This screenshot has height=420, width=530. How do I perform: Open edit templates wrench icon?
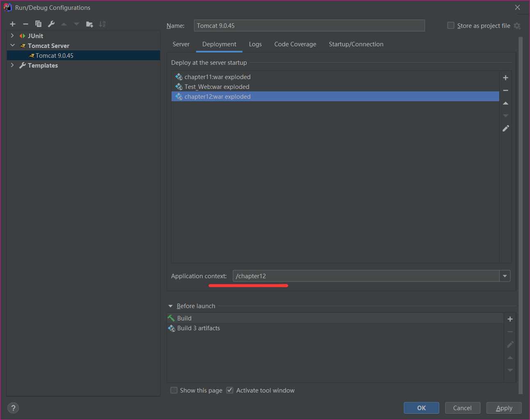point(51,24)
